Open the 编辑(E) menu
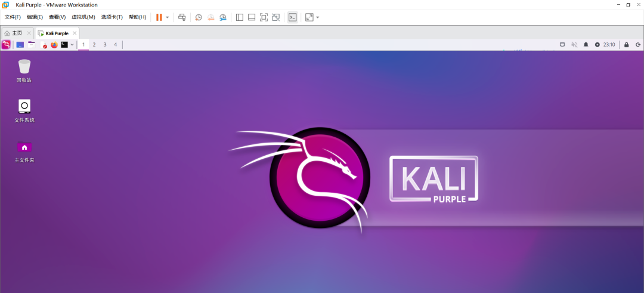Image resolution: width=644 pixels, height=293 pixels. [x=35, y=17]
